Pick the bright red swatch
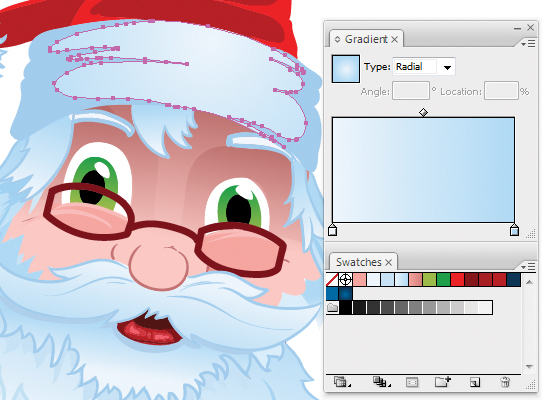This screenshot has width=550, height=400. point(457,280)
